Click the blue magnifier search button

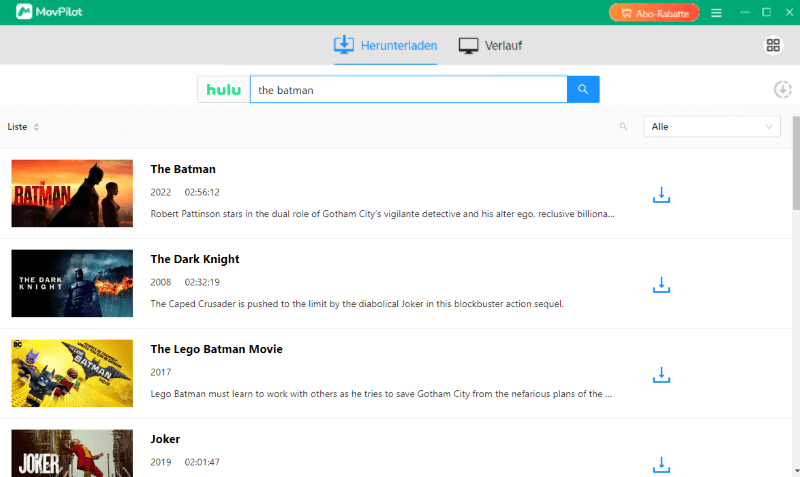tap(583, 90)
